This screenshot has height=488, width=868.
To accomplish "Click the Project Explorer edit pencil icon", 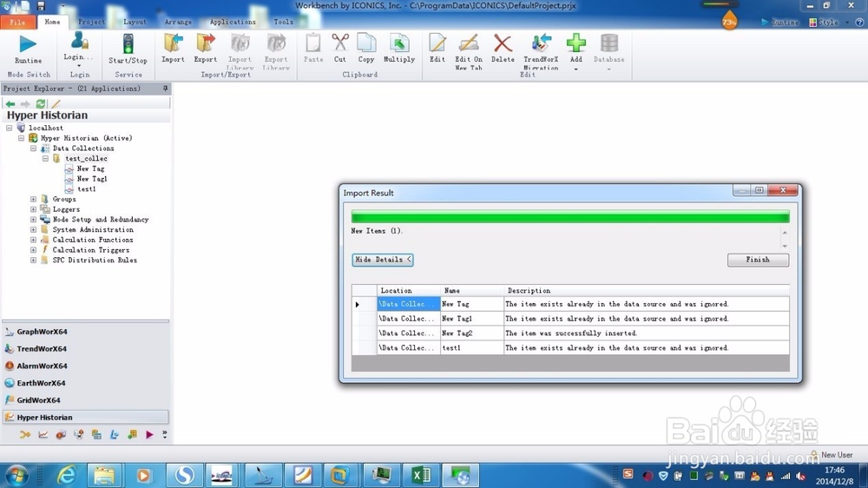I will (56, 103).
